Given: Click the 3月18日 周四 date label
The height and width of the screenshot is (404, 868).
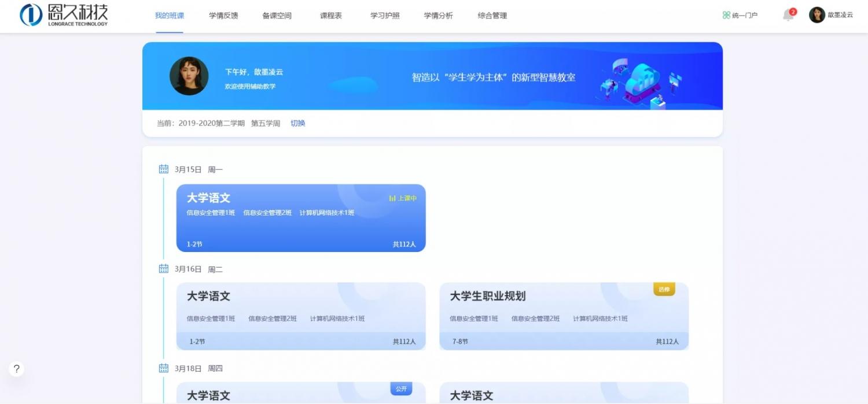Looking at the screenshot, I should (198, 369).
